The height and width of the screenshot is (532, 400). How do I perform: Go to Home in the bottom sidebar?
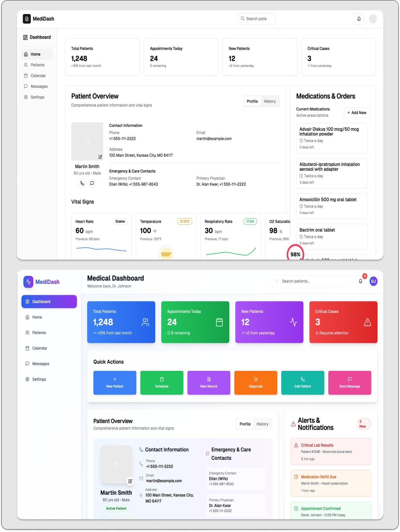point(49,317)
